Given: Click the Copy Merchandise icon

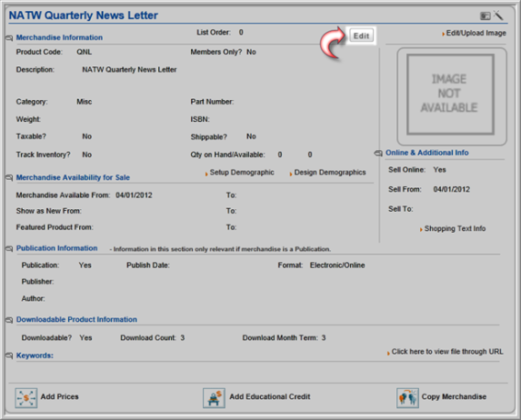Looking at the screenshot, I should [x=407, y=398].
